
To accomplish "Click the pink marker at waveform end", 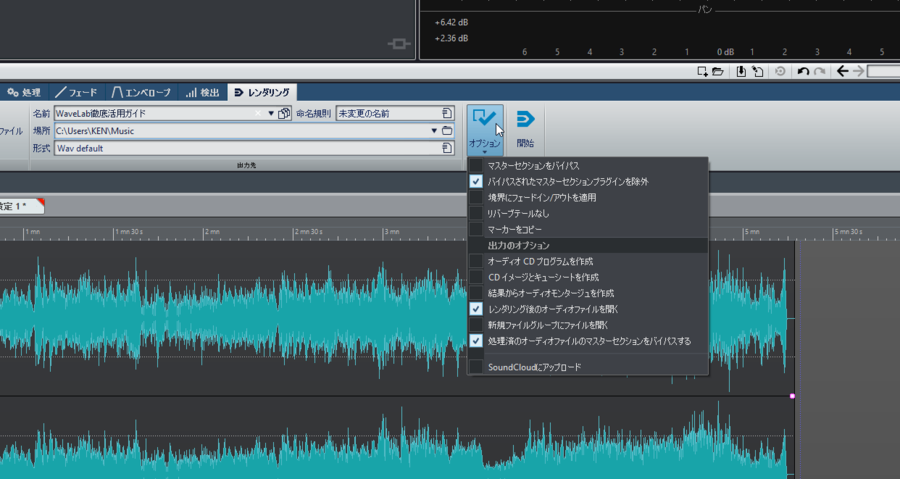I will pos(792,396).
